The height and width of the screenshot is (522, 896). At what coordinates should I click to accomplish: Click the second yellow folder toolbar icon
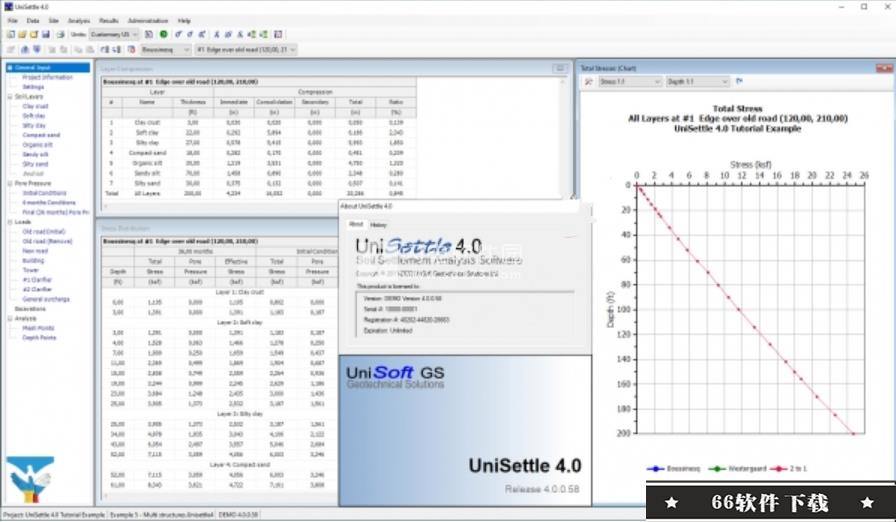coord(34,34)
